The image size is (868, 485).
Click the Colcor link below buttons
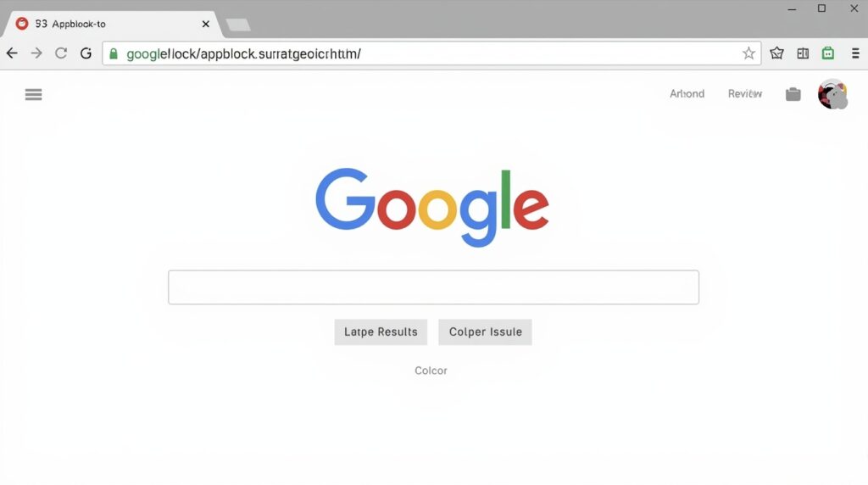click(431, 371)
